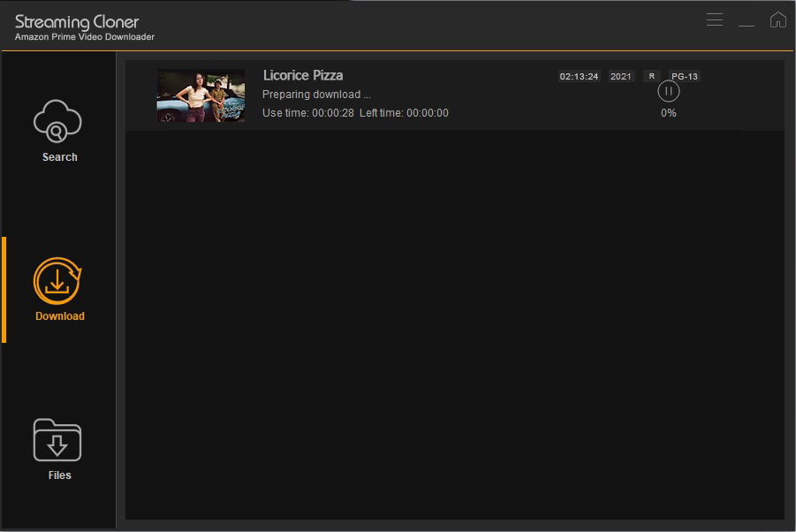Click the Licorice Pizza thumbnail
Image resolution: width=796 pixels, height=532 pixels.
click(201, 95)
